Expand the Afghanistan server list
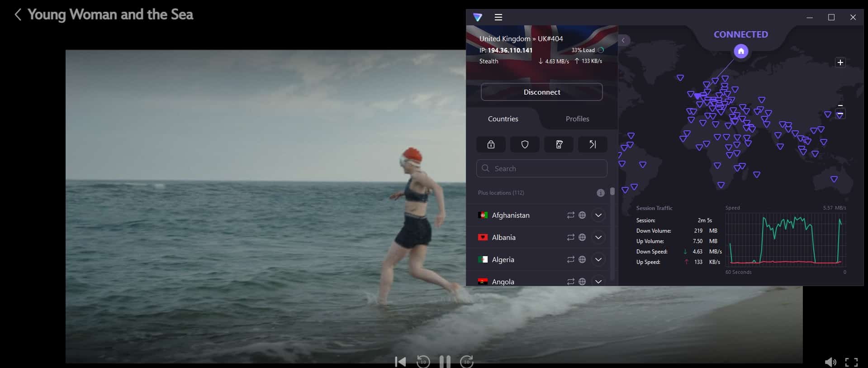This screenshot has height=368, width=868. coord(598,215)
